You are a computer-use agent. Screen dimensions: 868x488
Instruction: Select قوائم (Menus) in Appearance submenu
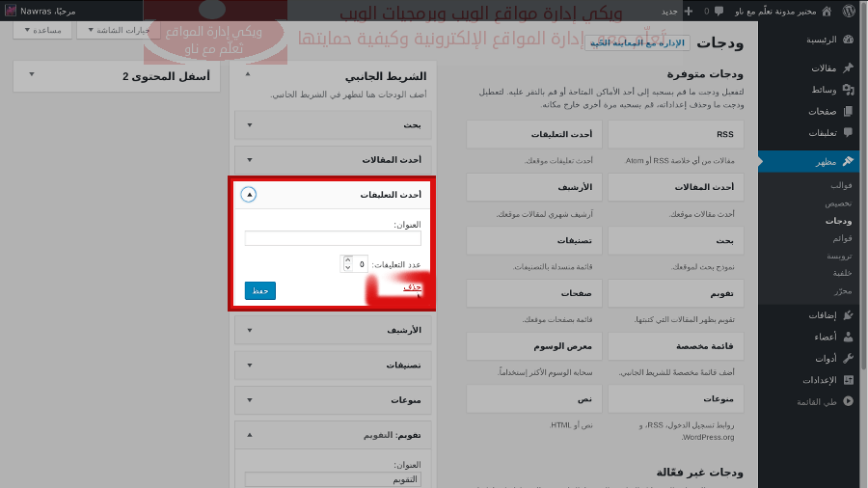pyautogui.click(x=841, y=238)
